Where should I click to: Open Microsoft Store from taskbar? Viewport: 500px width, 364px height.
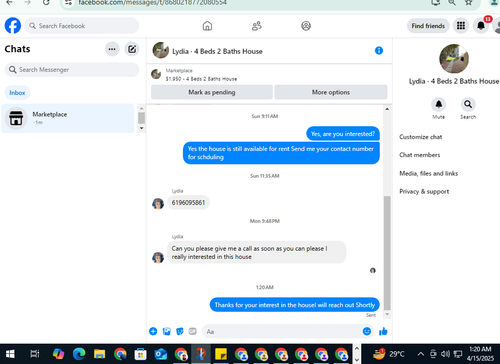pyautogui.click(x=140, y=354)
